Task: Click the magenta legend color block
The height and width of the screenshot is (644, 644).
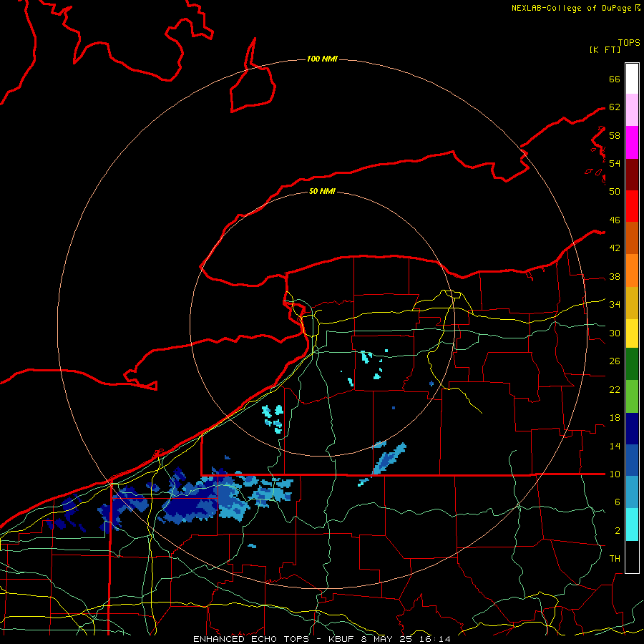Action: tap(632, 142)
